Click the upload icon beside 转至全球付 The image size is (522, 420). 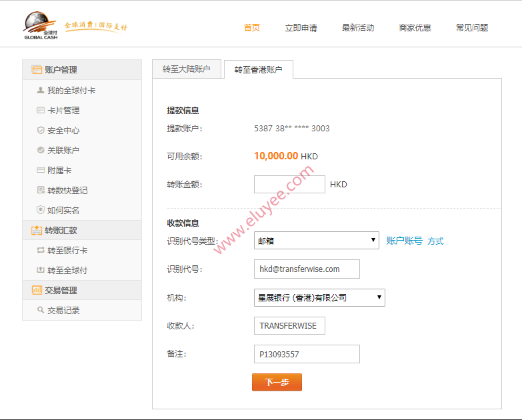tap(41, 270)
